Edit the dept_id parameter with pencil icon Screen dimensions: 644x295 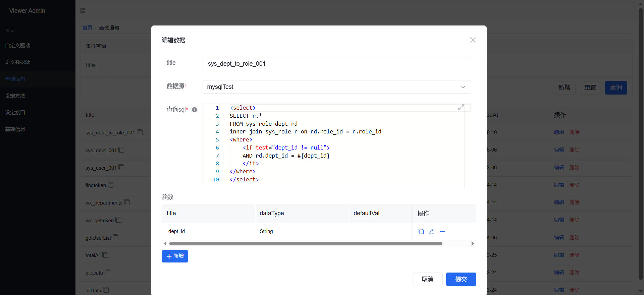pyautogui.click(x=432, y=232)
